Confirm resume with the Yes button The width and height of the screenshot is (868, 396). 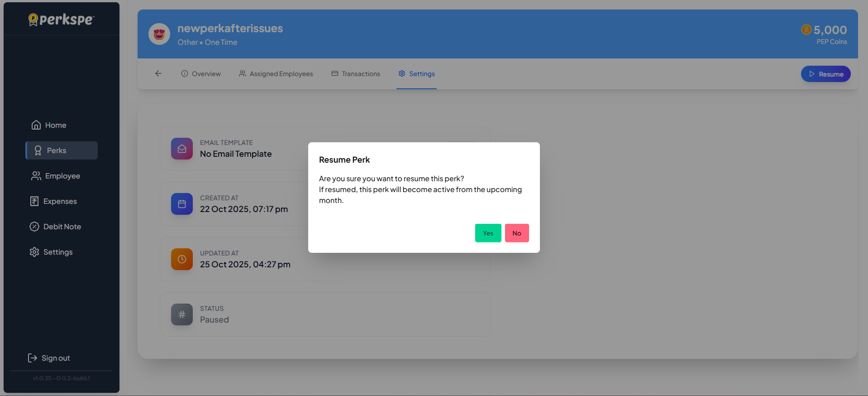pyautogui.click(x=488, y=233)
